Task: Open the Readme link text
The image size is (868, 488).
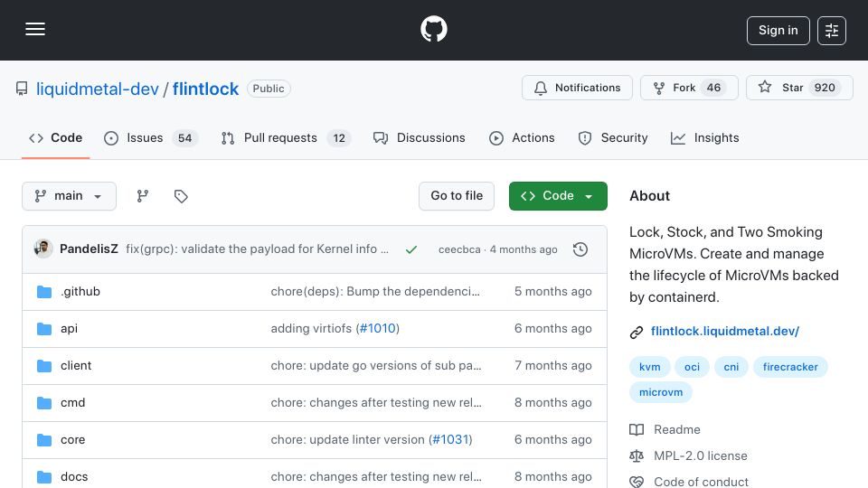Action: click(677, 430)
